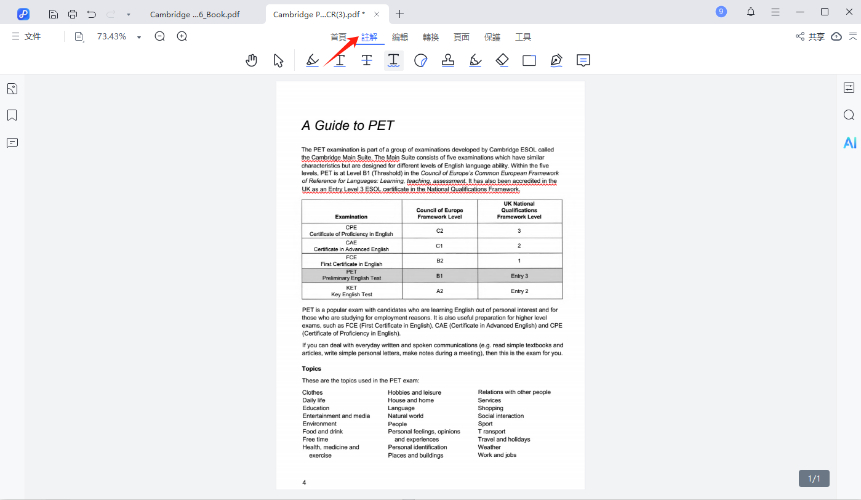Viewport: 861px width, 500px height.
Task: Zoom in with the plus magnifier
Action: 182,37
